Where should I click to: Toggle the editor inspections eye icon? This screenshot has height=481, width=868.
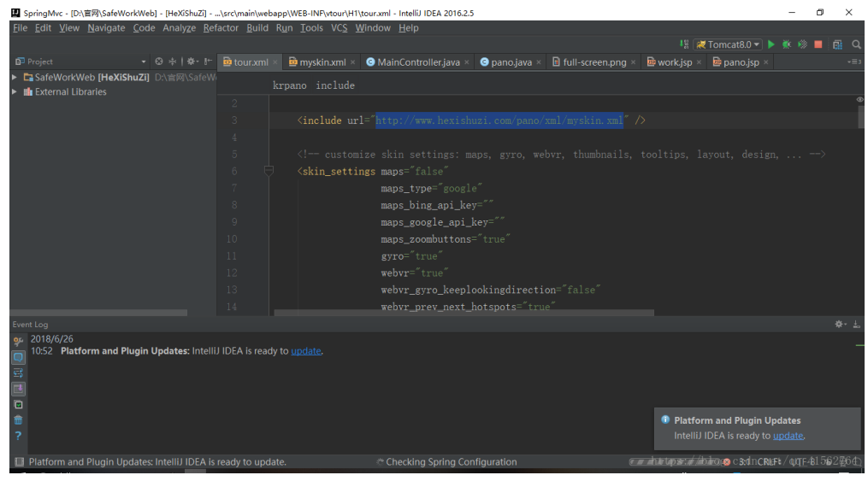coord(859,99)
